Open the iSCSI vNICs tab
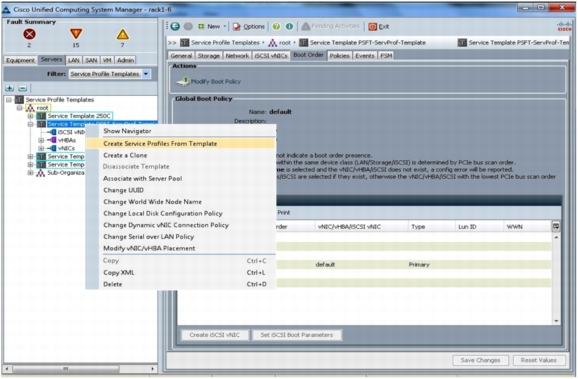 [x=271, y=56]
